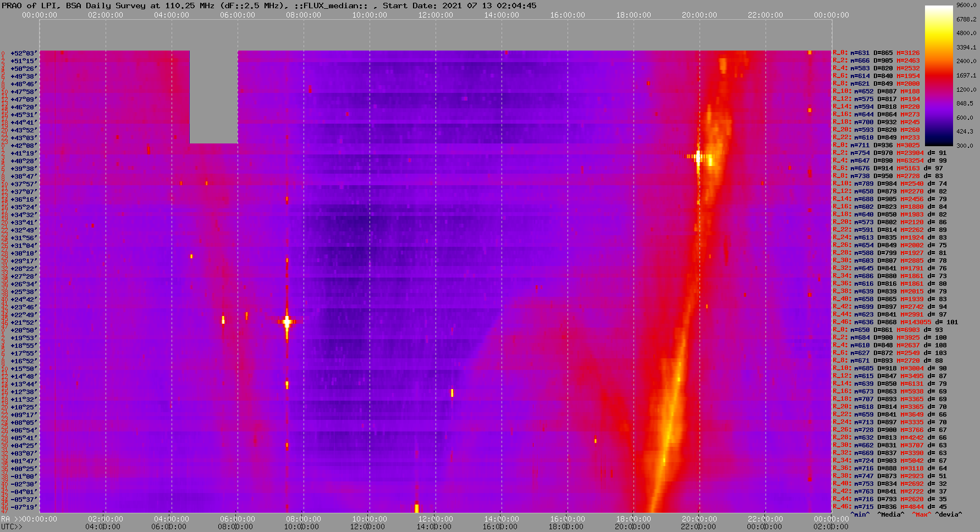The image size is (980, 532).
Task: Click the 424.3 color scale value
Action: tap(965, 131)
